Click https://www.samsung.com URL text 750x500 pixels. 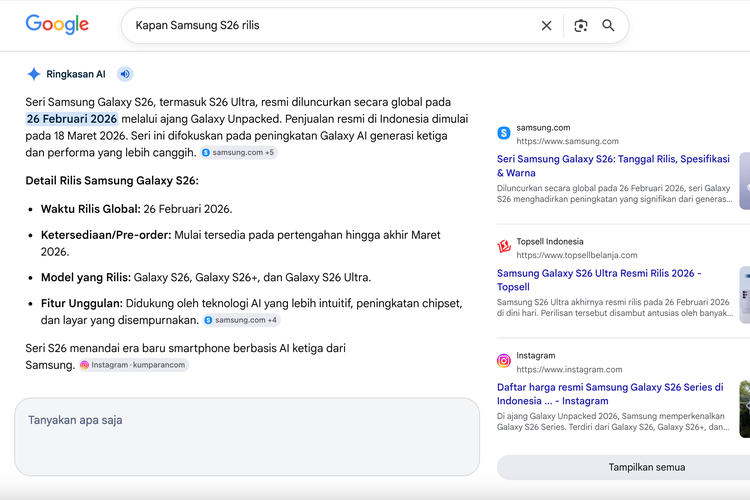point(567,142)
